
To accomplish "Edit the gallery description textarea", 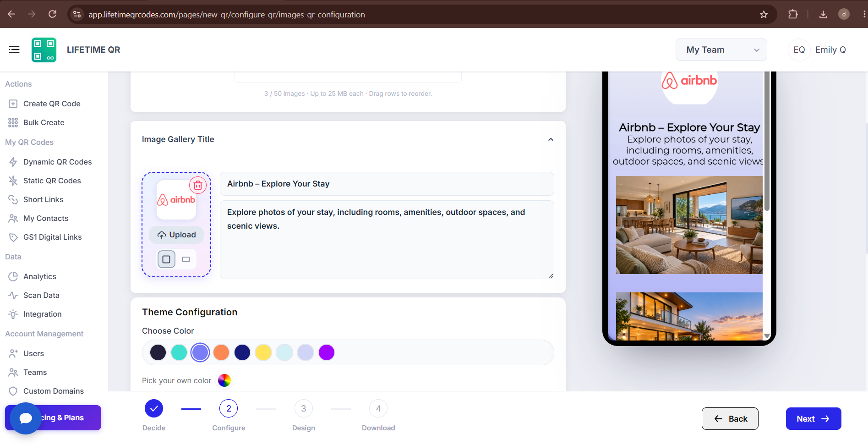I will click(387, 240).
